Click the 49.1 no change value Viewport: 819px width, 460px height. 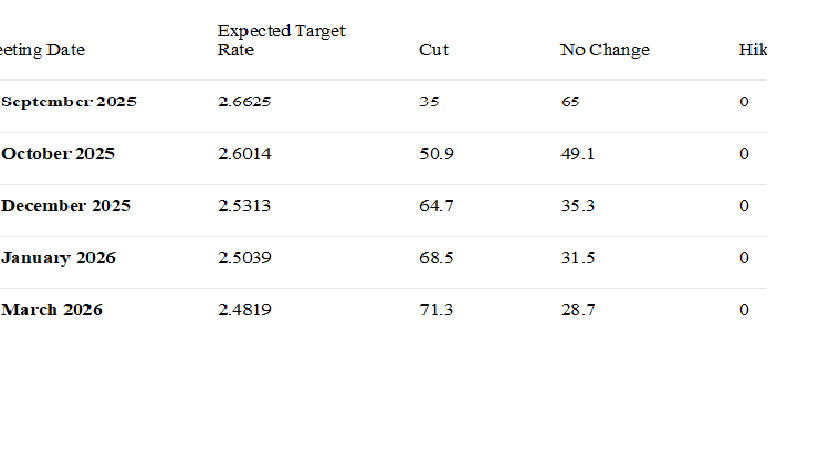577,154
